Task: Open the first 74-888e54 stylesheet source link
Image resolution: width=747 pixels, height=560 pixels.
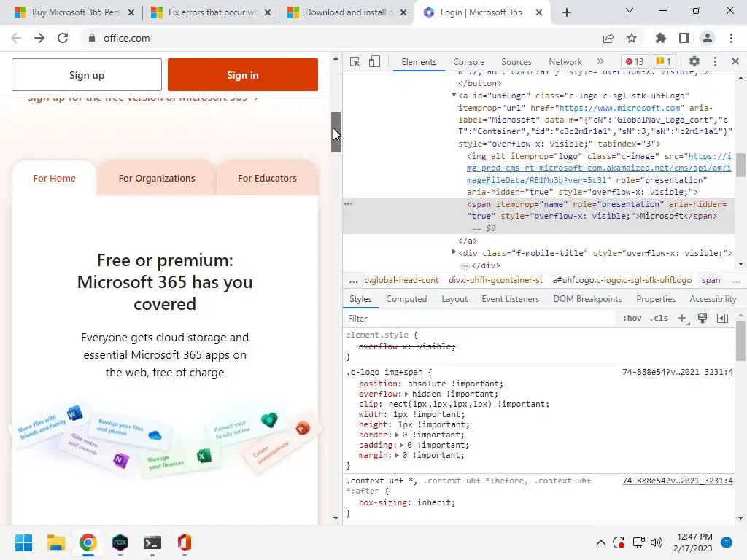Action: click(x=678, y=372)
